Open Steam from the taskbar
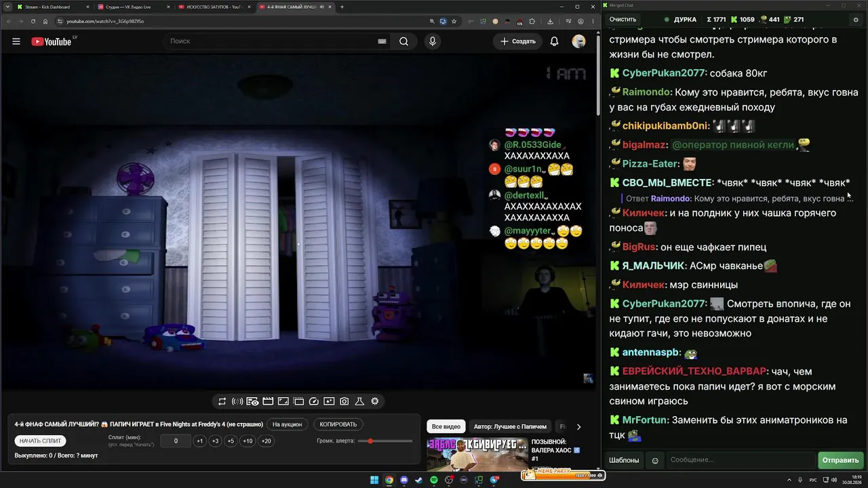 419,481
